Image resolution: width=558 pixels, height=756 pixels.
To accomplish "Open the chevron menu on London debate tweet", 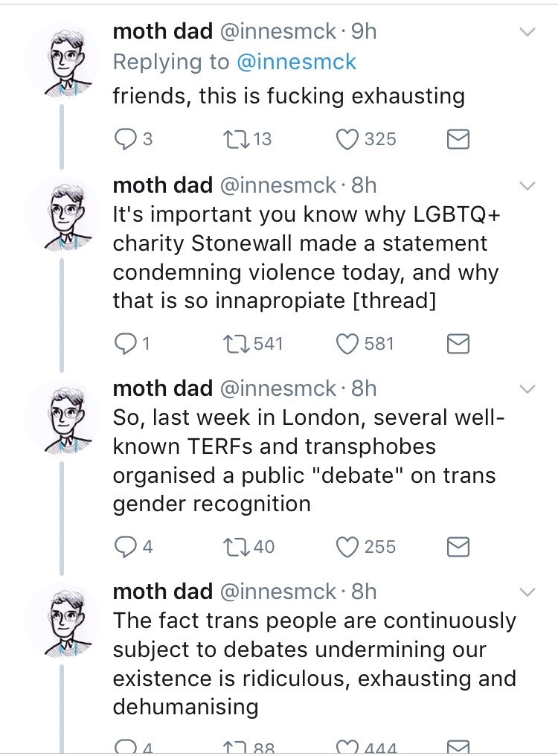I will point(527,389).
